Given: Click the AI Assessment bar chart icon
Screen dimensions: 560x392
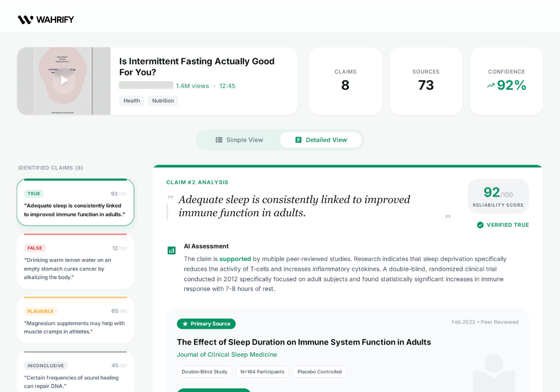Looking at the screenshot, I should pos(171,250).
